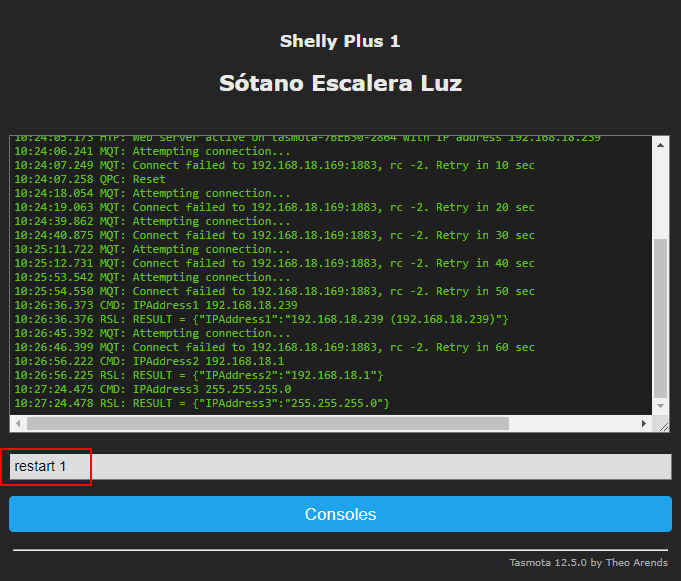Click the console log scroll-down arrow
681x581 pixels.
(x=660, y=406)
